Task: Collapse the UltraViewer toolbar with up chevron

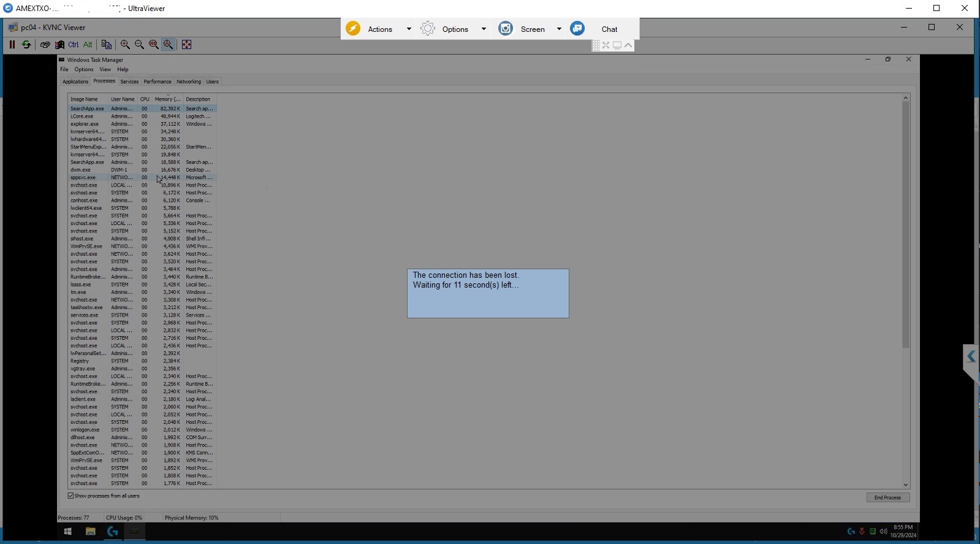Action: point(628,45)
